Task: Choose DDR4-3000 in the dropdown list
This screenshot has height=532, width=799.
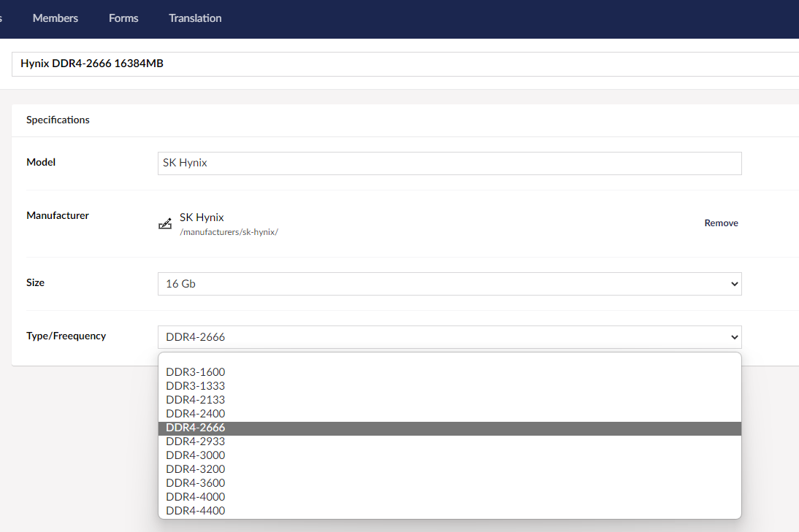Action: click(x=449, y=455)
